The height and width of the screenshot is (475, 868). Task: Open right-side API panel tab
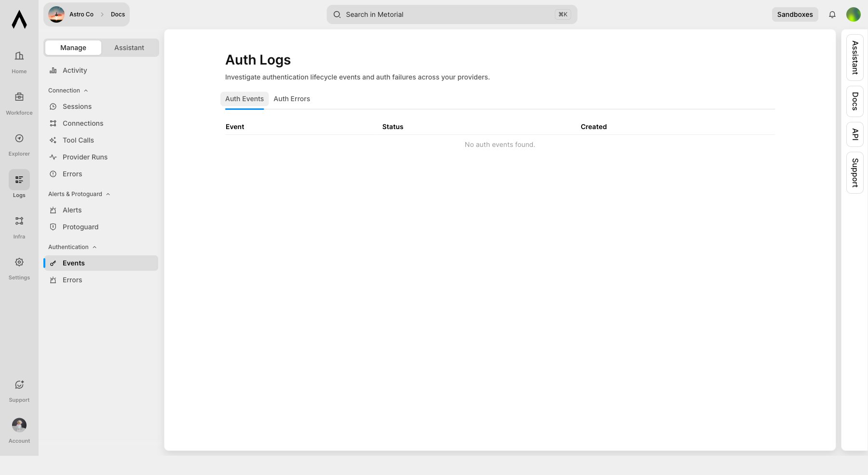click(855, 134)
